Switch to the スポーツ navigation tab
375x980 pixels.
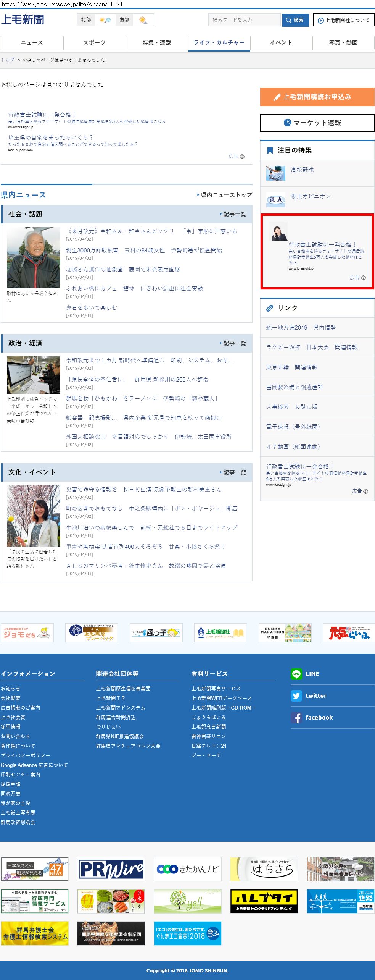click(x=94, y=43)
